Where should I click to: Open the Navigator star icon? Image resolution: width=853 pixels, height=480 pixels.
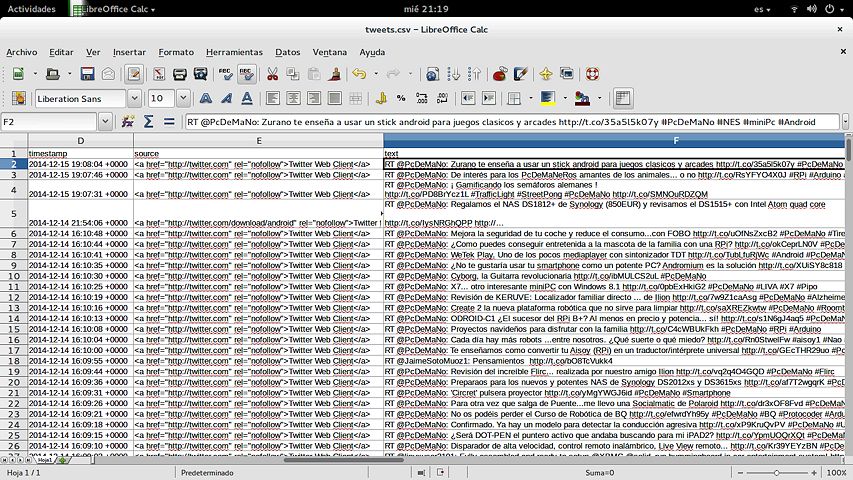point(546,74)
